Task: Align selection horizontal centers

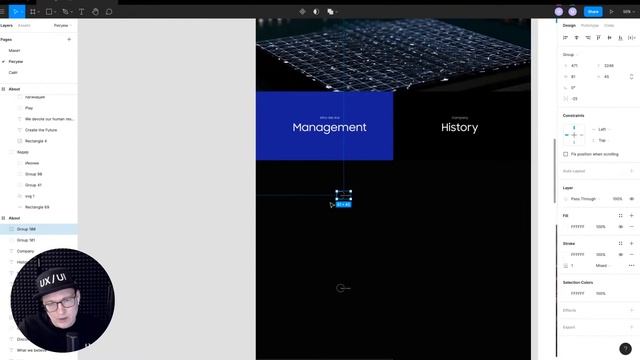Action: [x=576, y=38]
